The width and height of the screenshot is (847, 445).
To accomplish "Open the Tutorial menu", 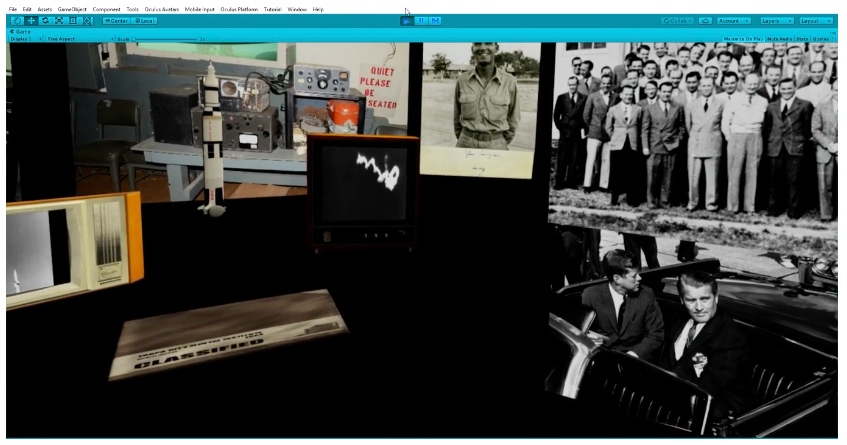I will [272, 9].
